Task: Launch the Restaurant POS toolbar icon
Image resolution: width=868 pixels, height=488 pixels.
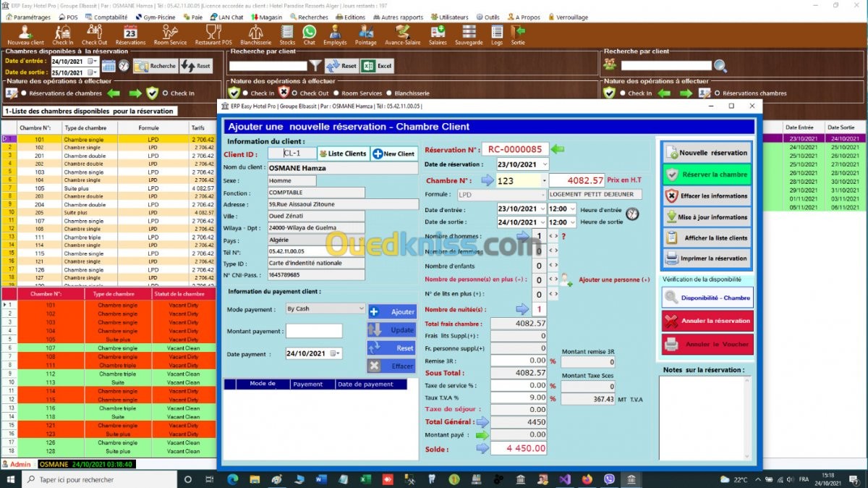Action: tap(213, 35)
